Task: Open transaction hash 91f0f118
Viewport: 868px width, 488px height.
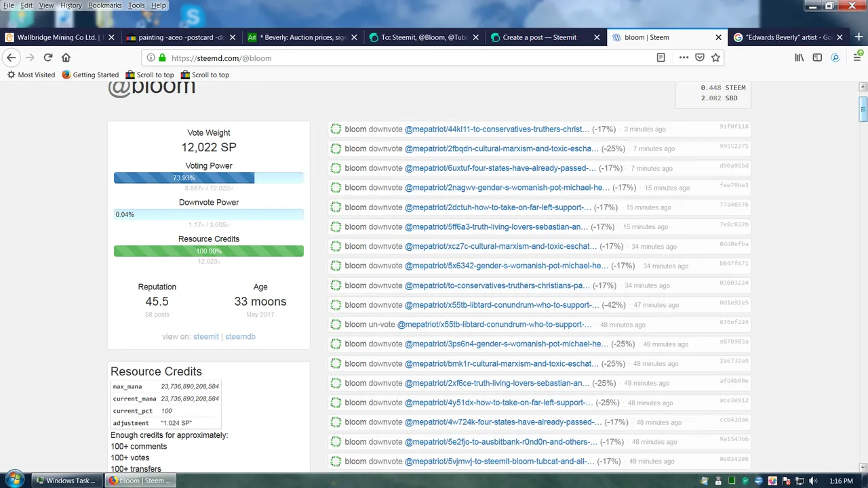Action: pos(734,127)
